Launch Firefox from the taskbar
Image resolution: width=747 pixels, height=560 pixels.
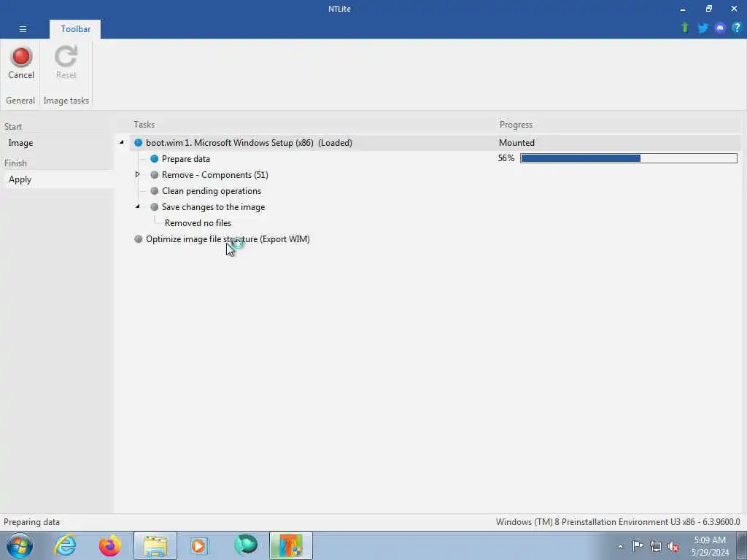coord(109,545)
